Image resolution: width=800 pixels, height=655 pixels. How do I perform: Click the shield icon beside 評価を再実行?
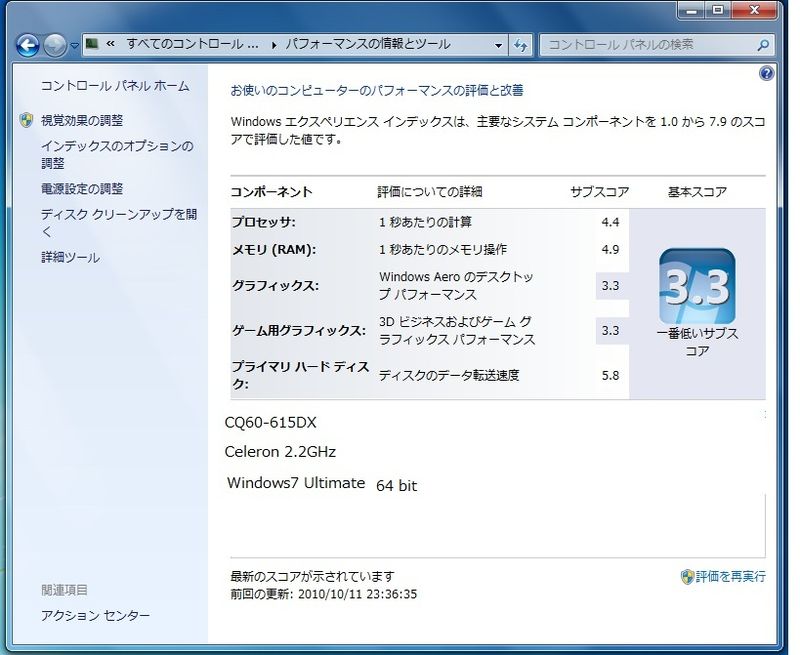click(687, 577)
